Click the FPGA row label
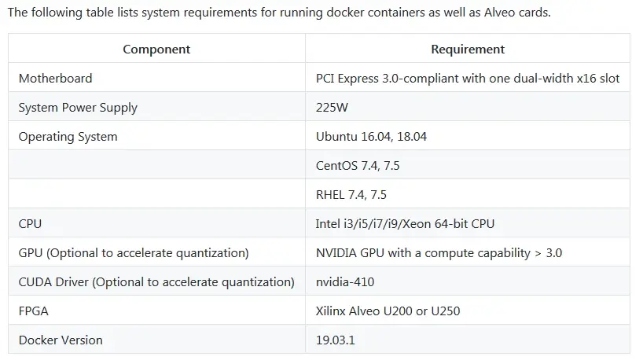The width and height of the screenshot is (643, 364). 33,311
